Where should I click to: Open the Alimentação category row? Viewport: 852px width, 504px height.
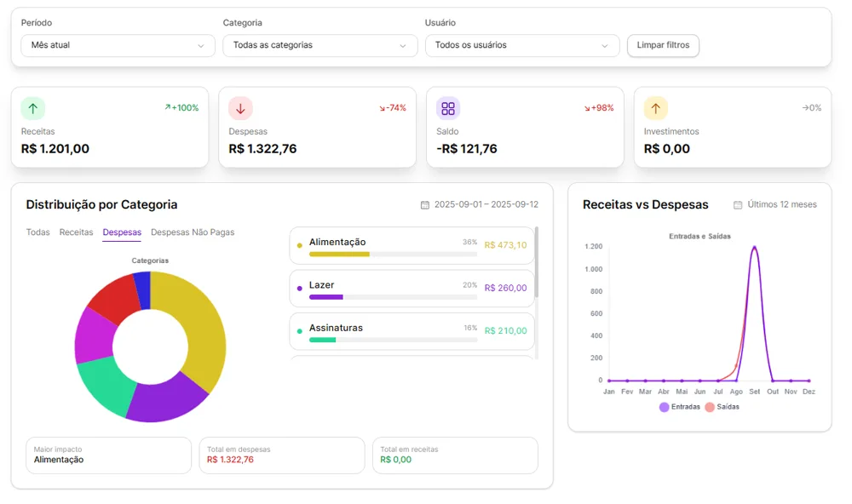click(412, 245)
